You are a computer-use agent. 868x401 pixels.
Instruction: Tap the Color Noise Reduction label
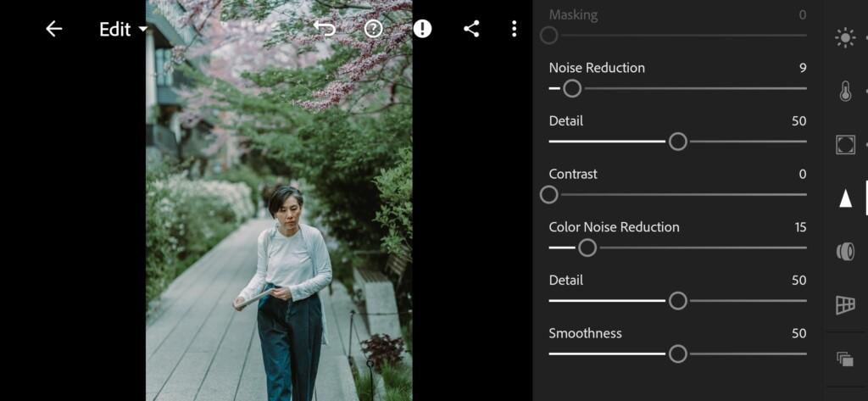614,227
